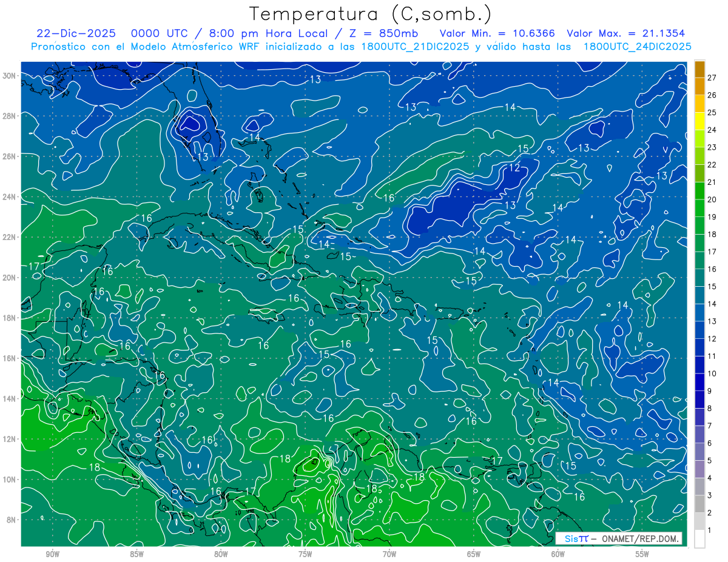Click the white color scale swatch labeled 1
Viewport: 728px width, 562px height.
pyautogui.click(x=699, y=538)
